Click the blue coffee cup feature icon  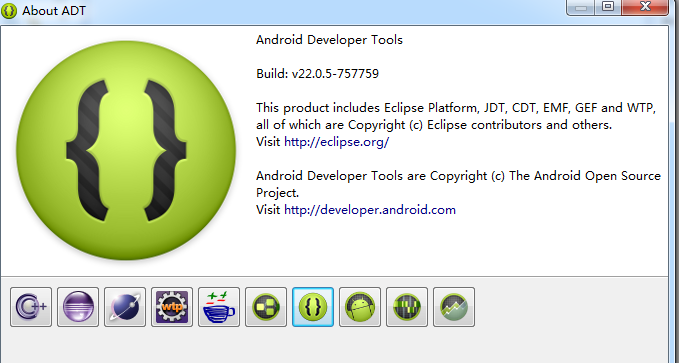pyautogui.click(x=219, y=307)
